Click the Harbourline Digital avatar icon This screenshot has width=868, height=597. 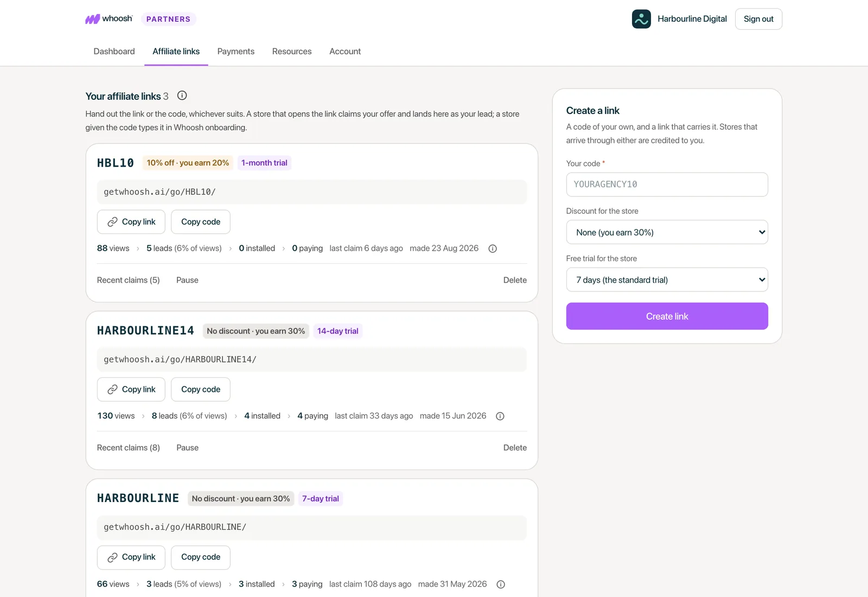click(x=641, y=19)
